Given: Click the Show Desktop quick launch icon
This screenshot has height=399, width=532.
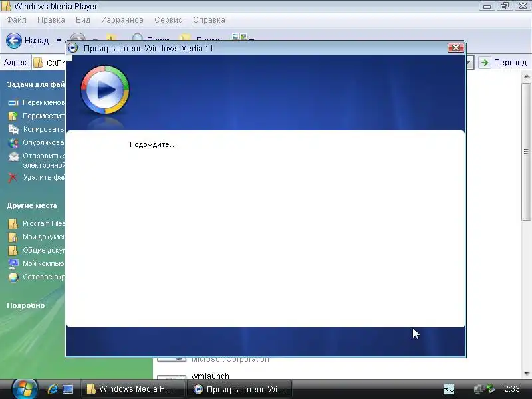Looking at the screenshot, I should point(68,389).
